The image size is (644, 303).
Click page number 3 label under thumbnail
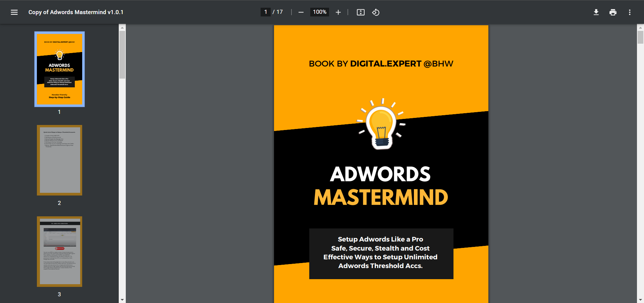tap(59, 294)
